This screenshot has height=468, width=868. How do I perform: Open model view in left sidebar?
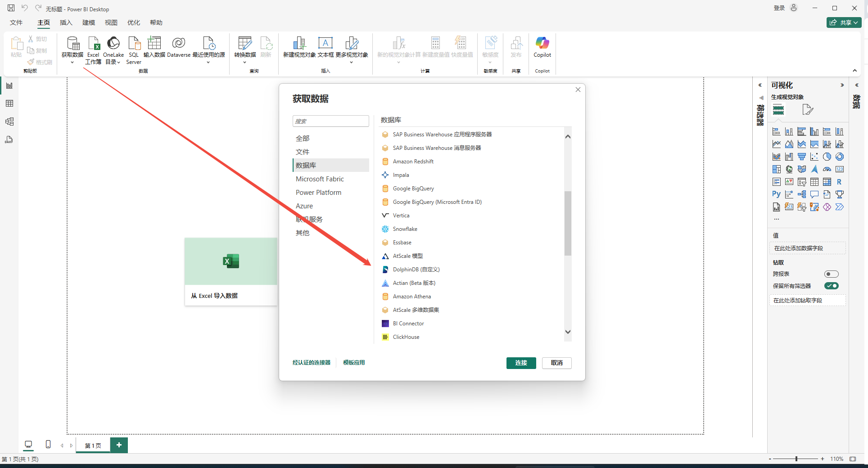9,121
